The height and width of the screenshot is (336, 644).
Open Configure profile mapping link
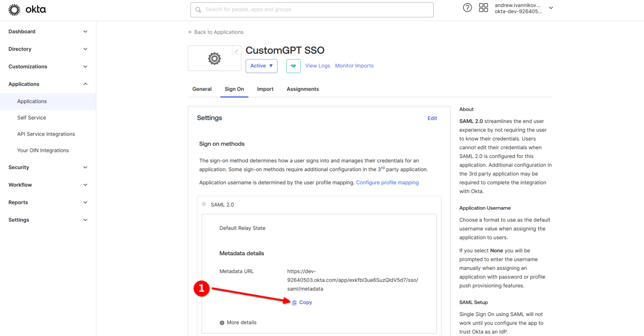click(387, 183)
